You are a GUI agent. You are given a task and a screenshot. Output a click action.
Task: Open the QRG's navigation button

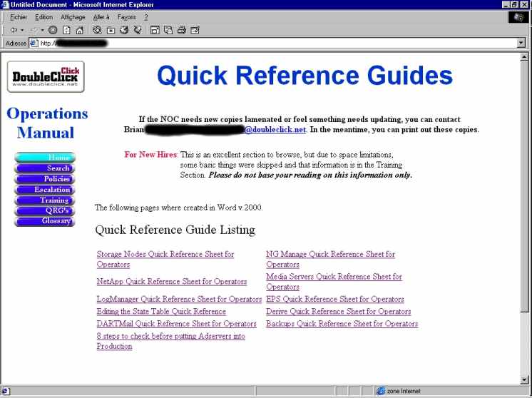tap(45, 210)
